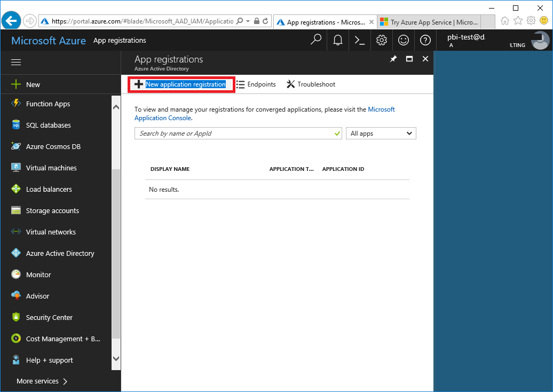This screenshot has width=553, height=392.
Task: Toggle the hamburger sidebar menu
Action: (x=16, y=62)
